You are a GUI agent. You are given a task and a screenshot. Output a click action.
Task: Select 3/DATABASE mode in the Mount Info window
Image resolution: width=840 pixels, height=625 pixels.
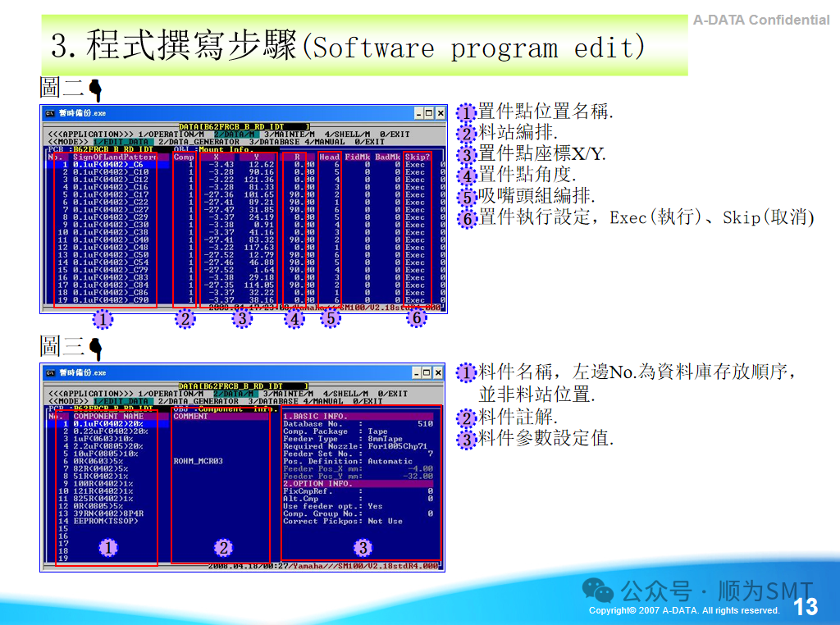coord(274,142)
